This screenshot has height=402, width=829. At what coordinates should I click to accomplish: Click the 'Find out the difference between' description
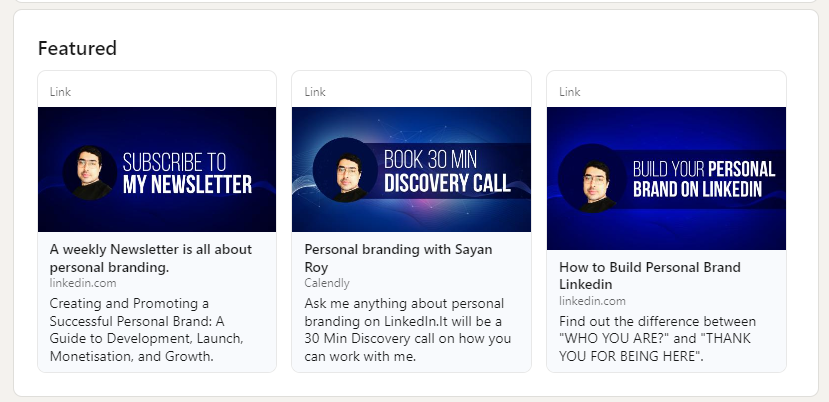click(x=657, y=339)
